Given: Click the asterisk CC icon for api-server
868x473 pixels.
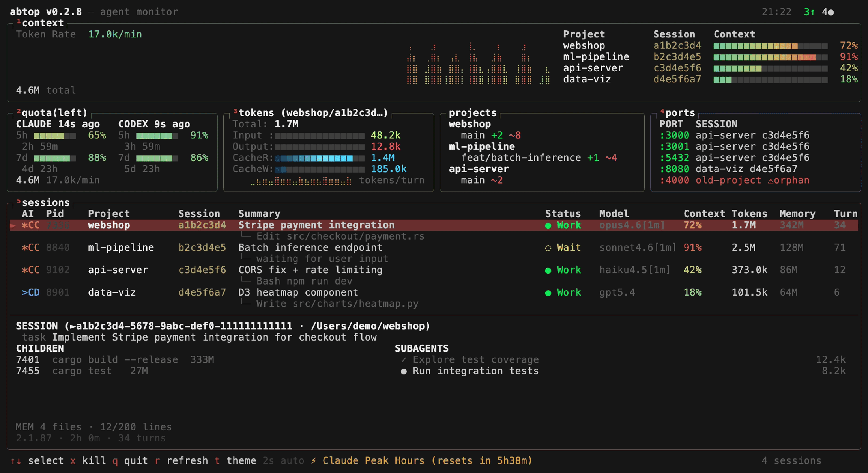Looking at the screenshot, I should point(30,270).
